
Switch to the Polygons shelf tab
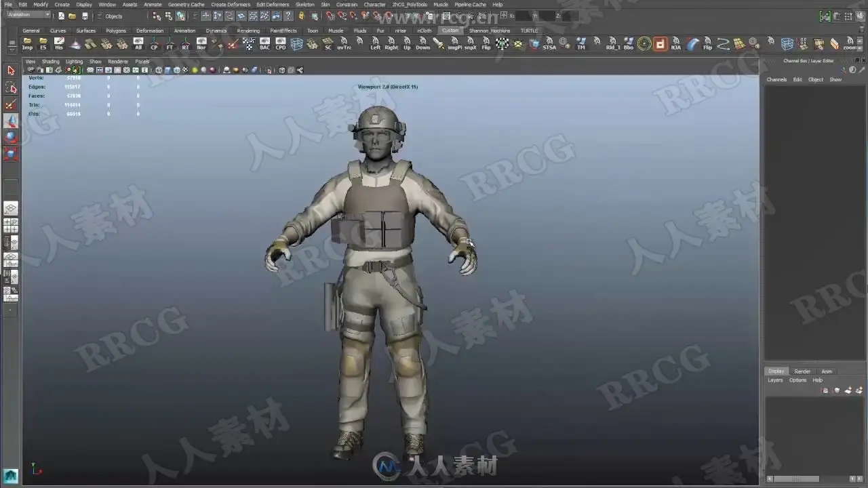tap(116, 30)
